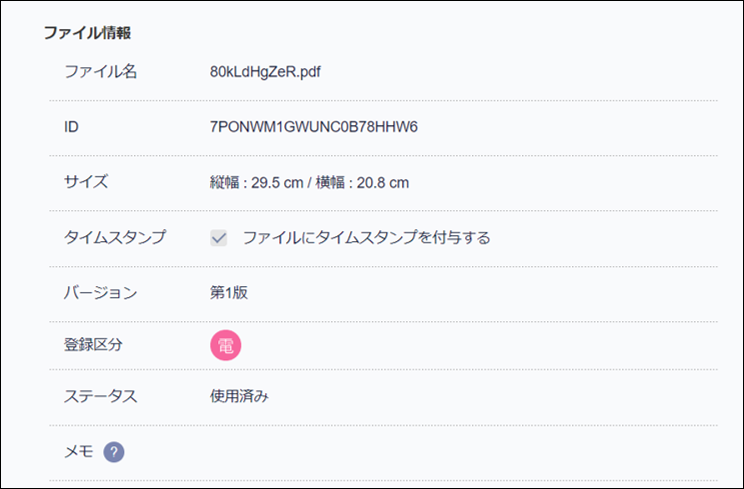Click the ファイルにタイムスタンプを付与する checkbox label
744x489 pixels.
pos(366,238)
